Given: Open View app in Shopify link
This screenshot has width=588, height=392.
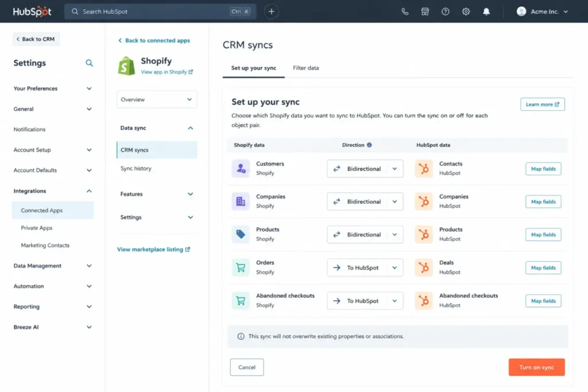Looking at the screenshot, I should click(x=167, y=72).
